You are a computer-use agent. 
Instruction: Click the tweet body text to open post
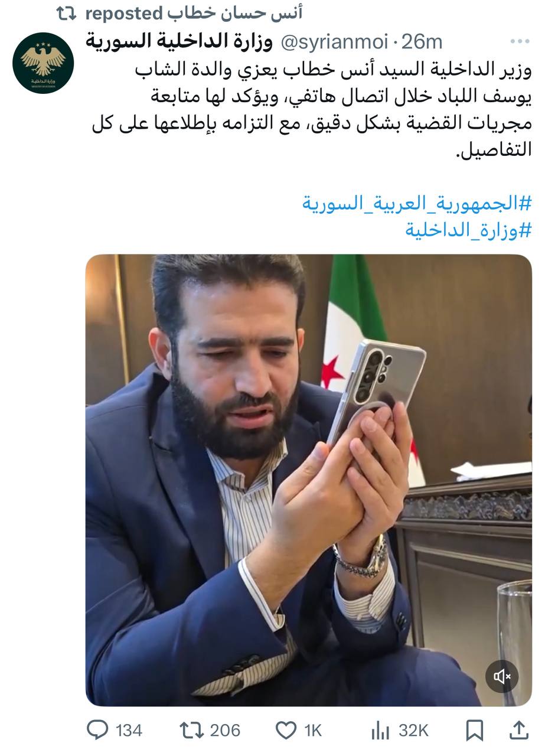point(312,109)
